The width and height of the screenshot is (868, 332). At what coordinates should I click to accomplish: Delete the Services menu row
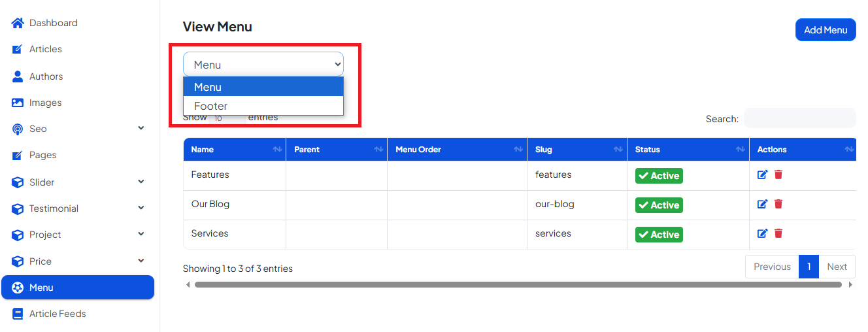(x=778, y=233)
